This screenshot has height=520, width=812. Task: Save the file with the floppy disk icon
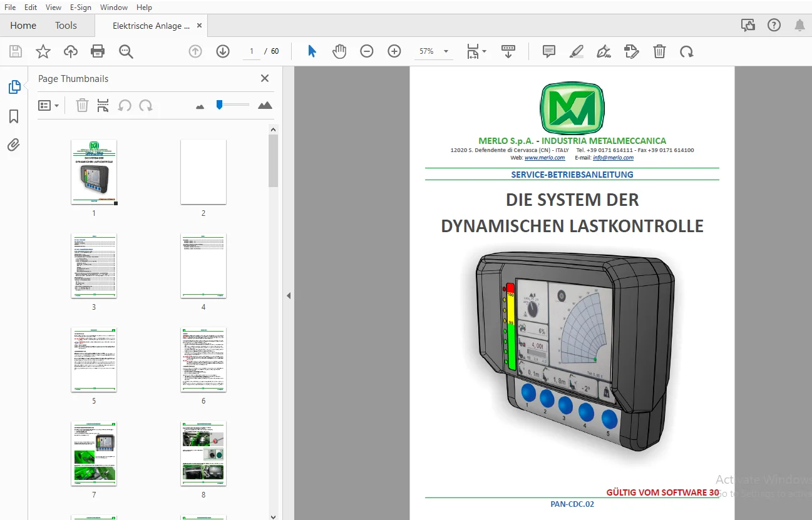tap(16, 51)
